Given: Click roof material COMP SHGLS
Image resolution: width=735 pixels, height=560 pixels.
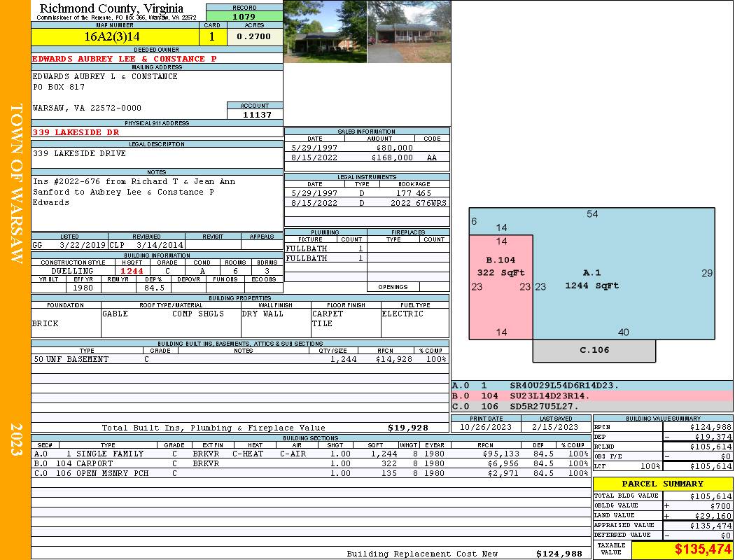Looking at the screenshot, I should [198, 314].
